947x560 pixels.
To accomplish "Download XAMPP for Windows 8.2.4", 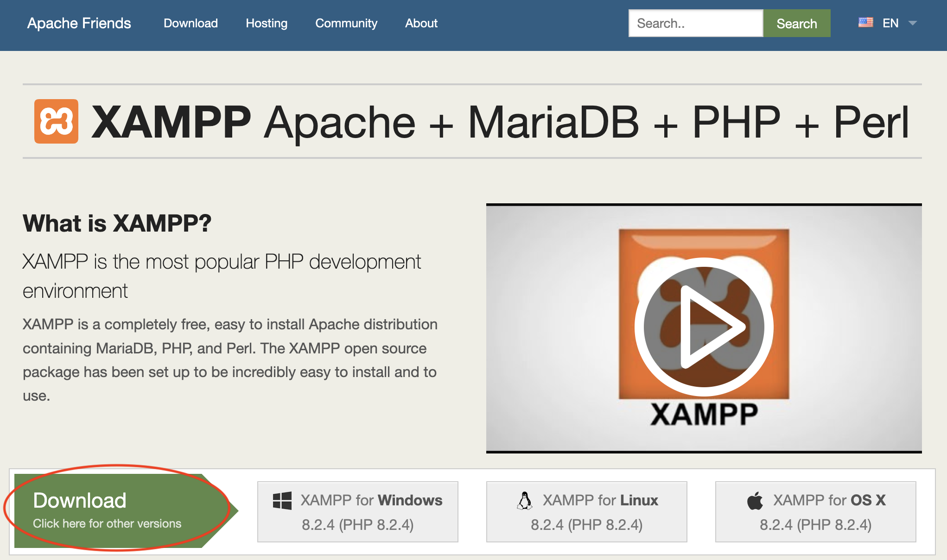I will (357, 512).
